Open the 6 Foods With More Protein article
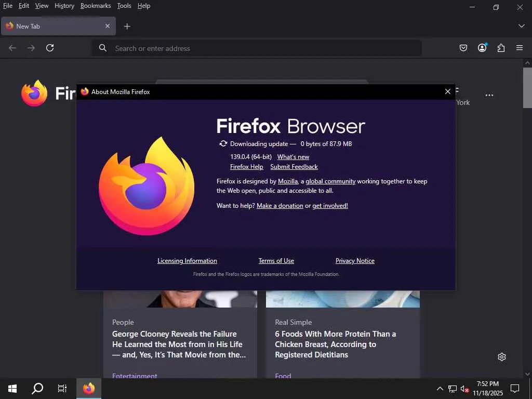This screenshot has height=399, width=532. pyautogui.click(x=335, y=344)
